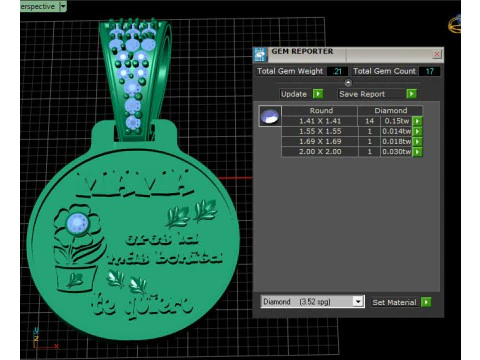Image resolution: width=480 pixels, height=360 pixels.
Task: Click the 0.014tw weight cell
Action: coord(397,131)
